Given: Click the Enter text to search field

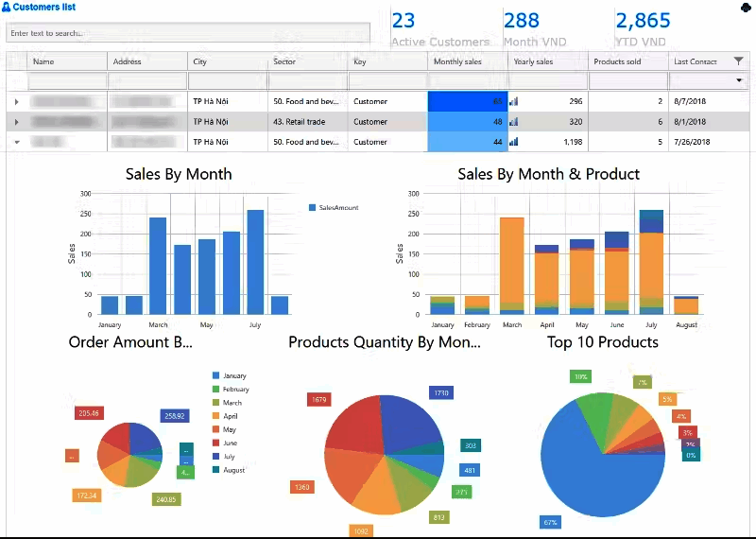Looking at the screenshot, I should coord(188,33).
